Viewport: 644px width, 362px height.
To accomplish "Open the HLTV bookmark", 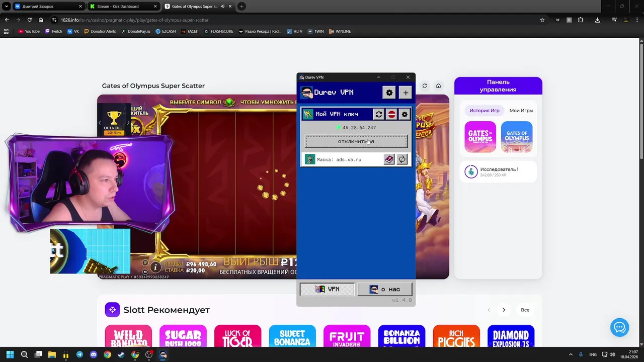I will pos(294,31).
